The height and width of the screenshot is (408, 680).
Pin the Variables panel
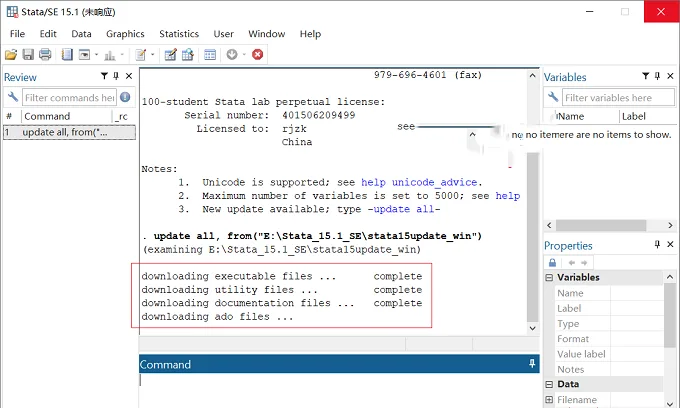[657, 76]
